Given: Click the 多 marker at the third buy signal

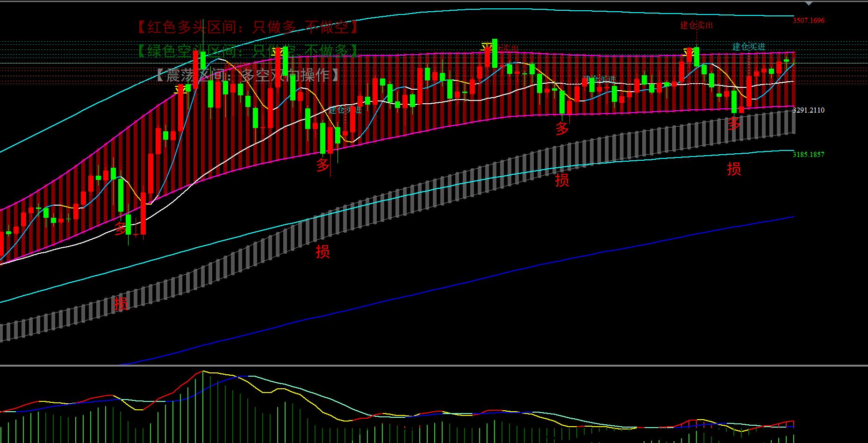Looking at the screenshot, I should click(562, 129).
